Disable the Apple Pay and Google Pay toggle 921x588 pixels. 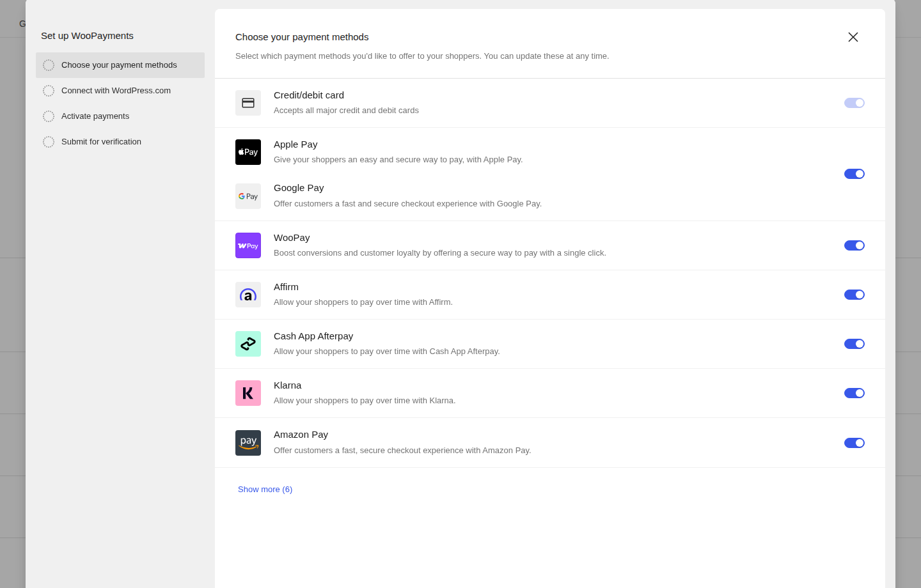pyautogui.click(x=854, y=174)
